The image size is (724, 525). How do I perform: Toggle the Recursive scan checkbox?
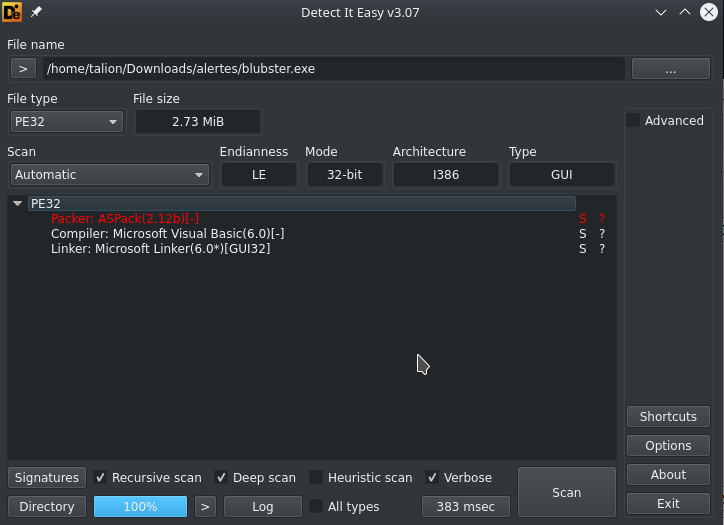pos(101,478)
